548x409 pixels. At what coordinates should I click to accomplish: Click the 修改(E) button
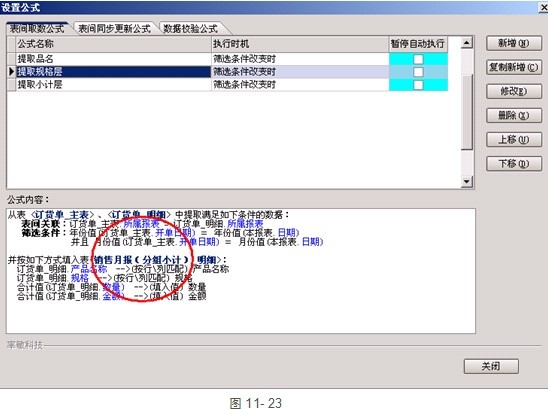(514, 91)
